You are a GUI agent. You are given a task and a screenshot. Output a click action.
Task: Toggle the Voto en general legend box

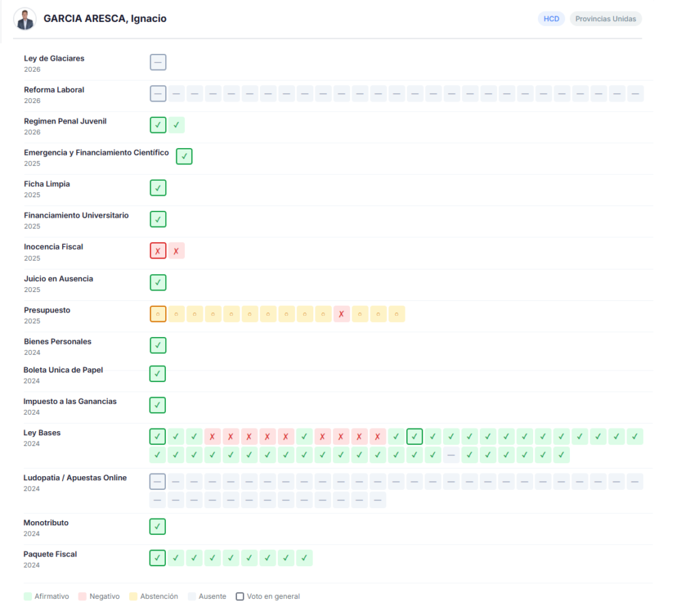click(240, 596)
